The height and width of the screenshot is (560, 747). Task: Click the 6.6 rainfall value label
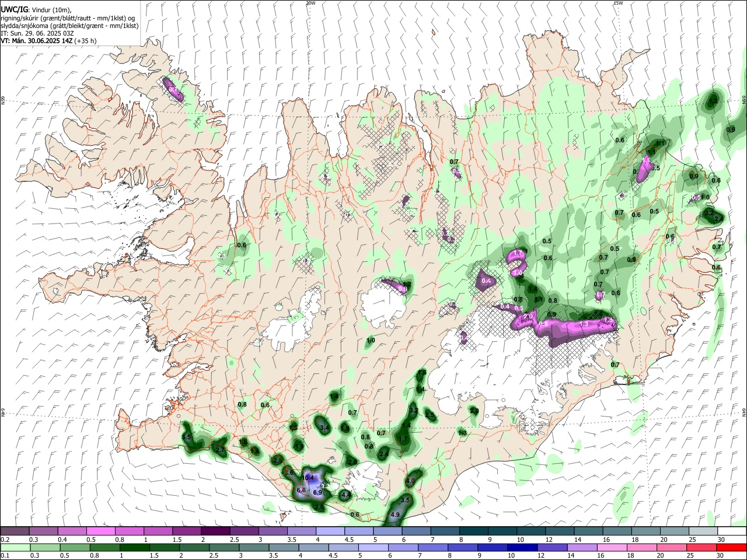pyautogui.click(x=301, y=491)
